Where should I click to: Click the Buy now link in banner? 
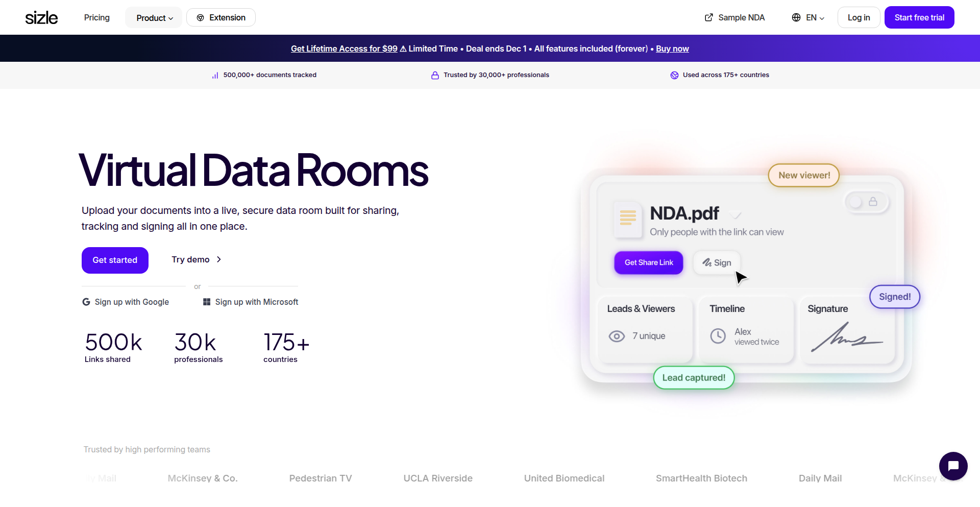672,49
